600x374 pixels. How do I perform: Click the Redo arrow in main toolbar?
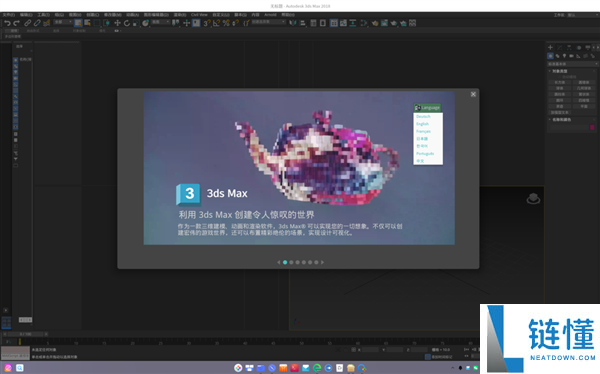(x=16, y=23)
